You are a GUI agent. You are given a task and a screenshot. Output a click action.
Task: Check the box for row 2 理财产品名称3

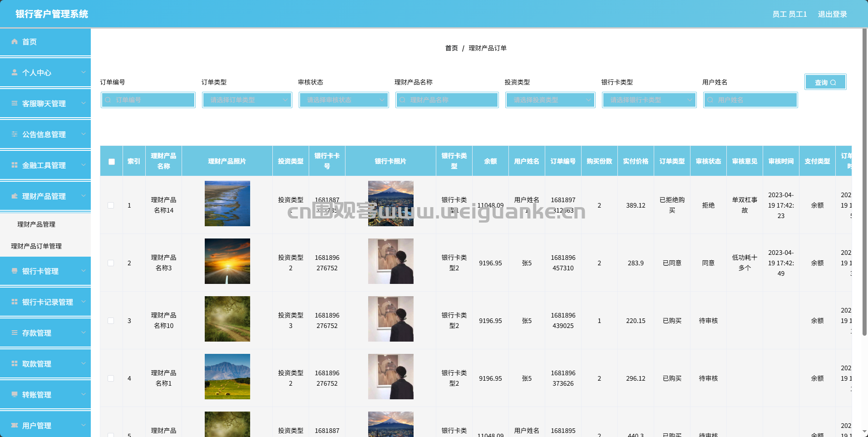(x=111, y=263)
